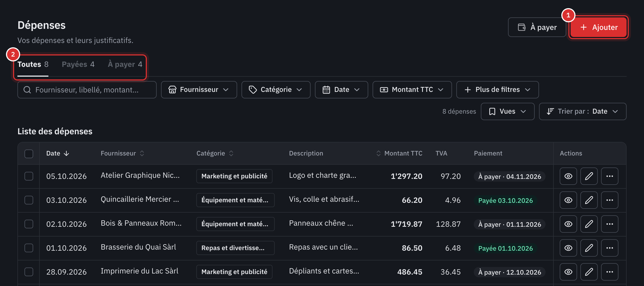
Task: View the Imprimerie du Lac expense
Action: [x=568, y=272]
